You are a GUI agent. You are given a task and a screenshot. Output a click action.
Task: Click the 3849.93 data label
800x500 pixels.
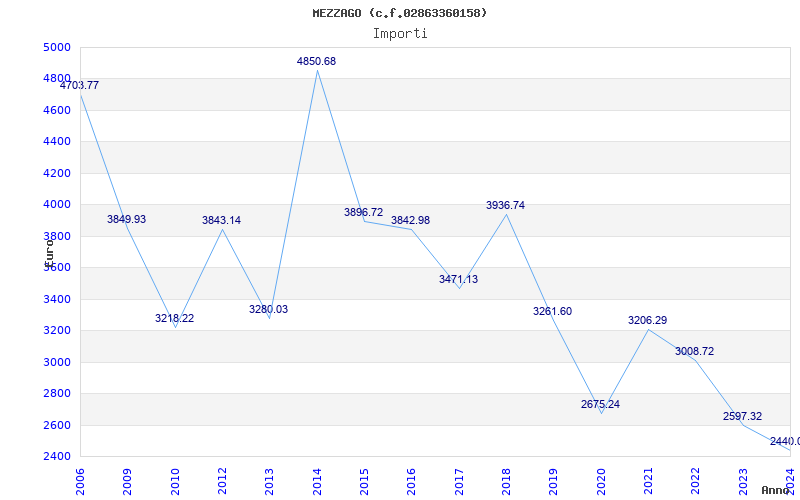point(127,219)
